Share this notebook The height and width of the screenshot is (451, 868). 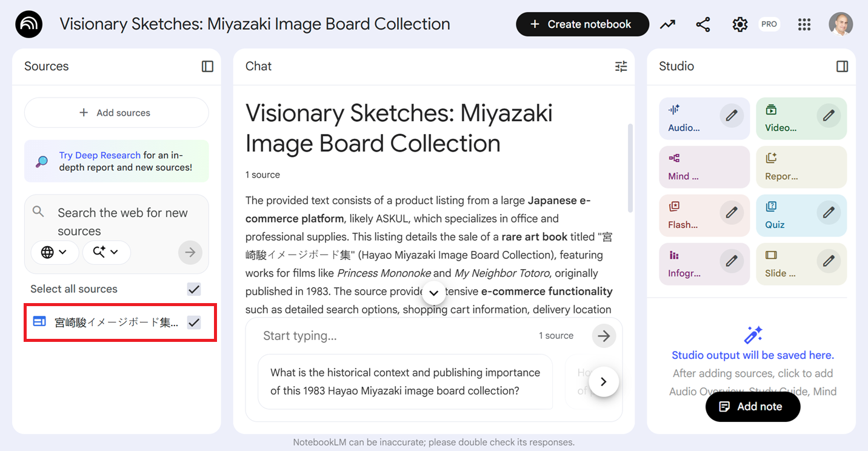click(x=703, y=25)
